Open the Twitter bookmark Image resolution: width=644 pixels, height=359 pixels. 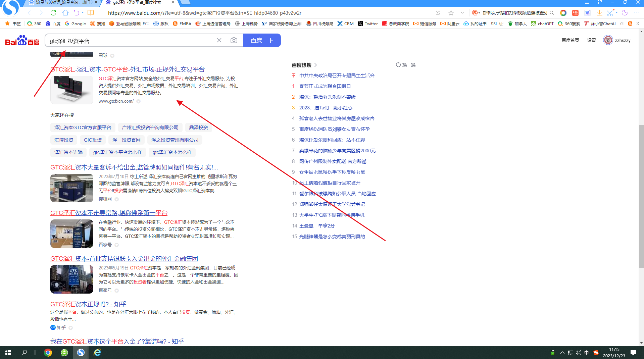(367, 23)
